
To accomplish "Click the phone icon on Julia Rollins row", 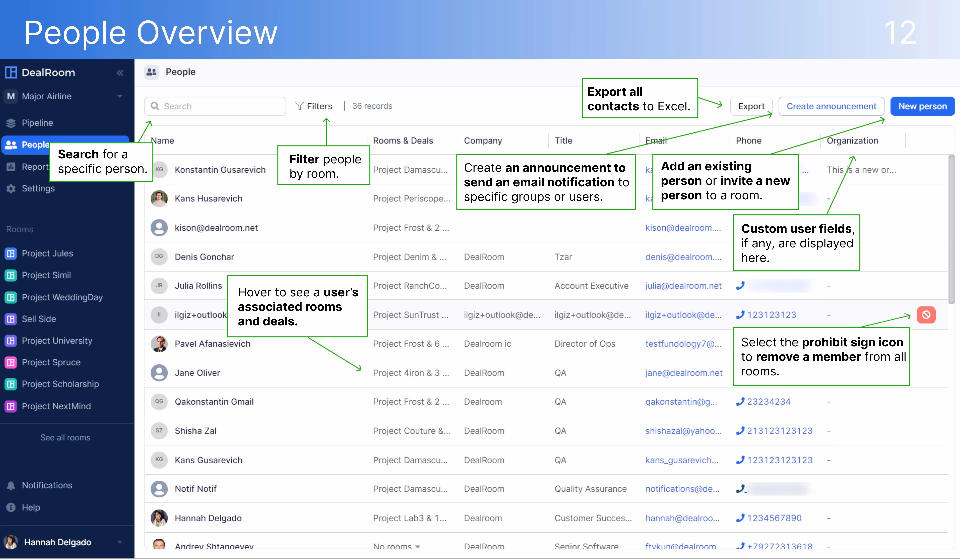I will [740, 286].
